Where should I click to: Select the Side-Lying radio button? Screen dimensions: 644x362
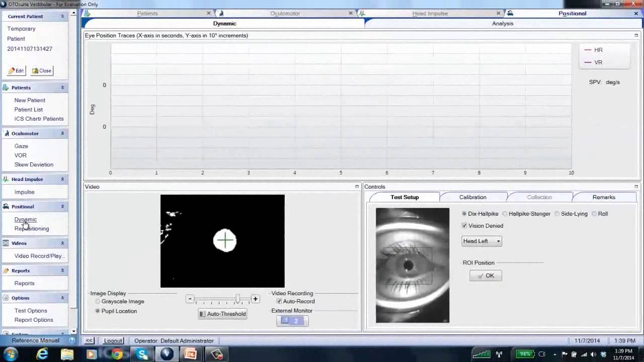click(x=557, y=214)
